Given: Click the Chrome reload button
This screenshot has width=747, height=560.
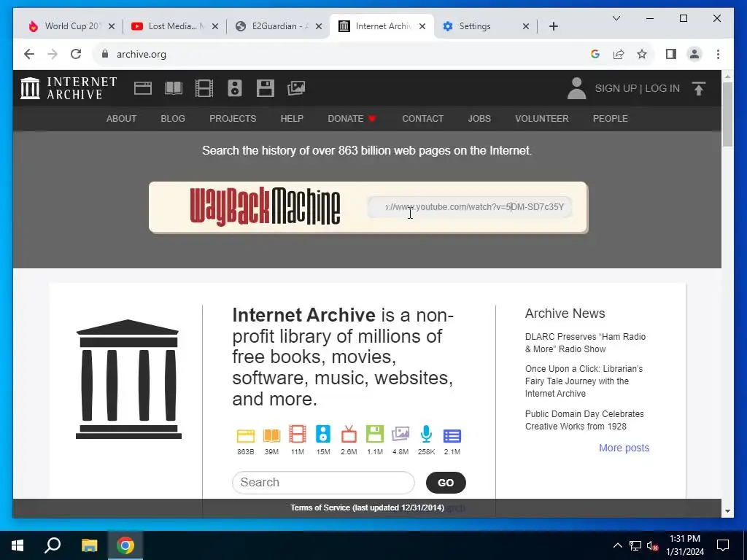Looking at the screenshot, I should [x=76, y=54].
